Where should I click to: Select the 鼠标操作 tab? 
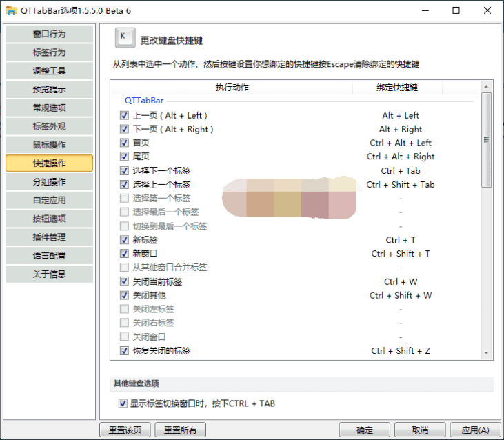click(49, 145)
